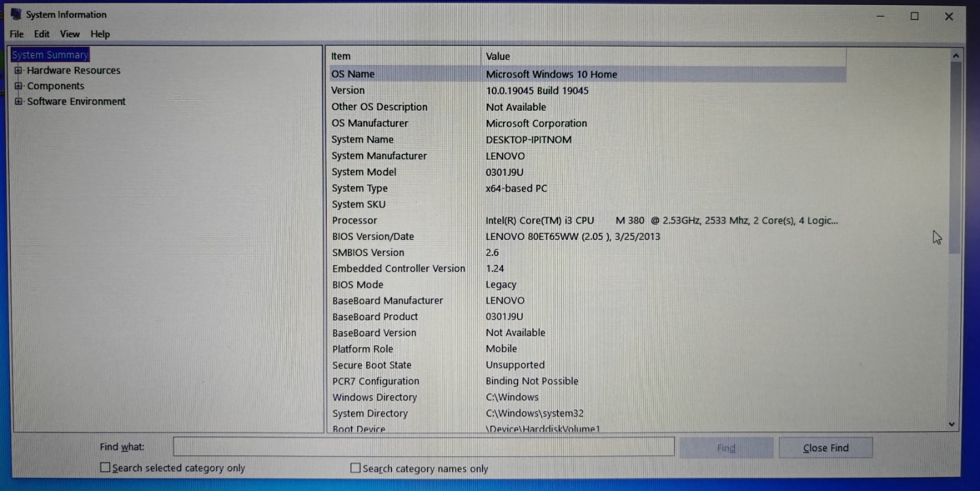Select the Windows Directory row

[587, 397]
